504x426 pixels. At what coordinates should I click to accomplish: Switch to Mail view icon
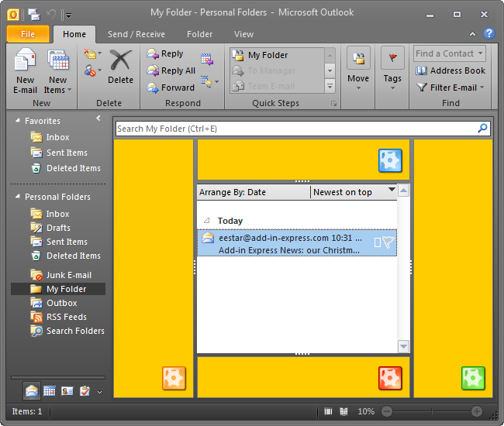[32, 391]
